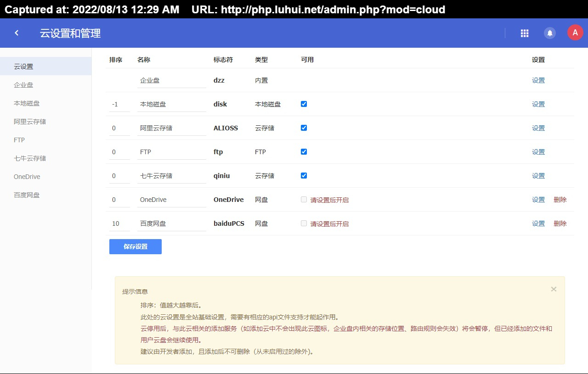This screenshot has width=588, height=374.
Task: Click the 排序 field in ALIOSS row
Action: coord(119,128)
